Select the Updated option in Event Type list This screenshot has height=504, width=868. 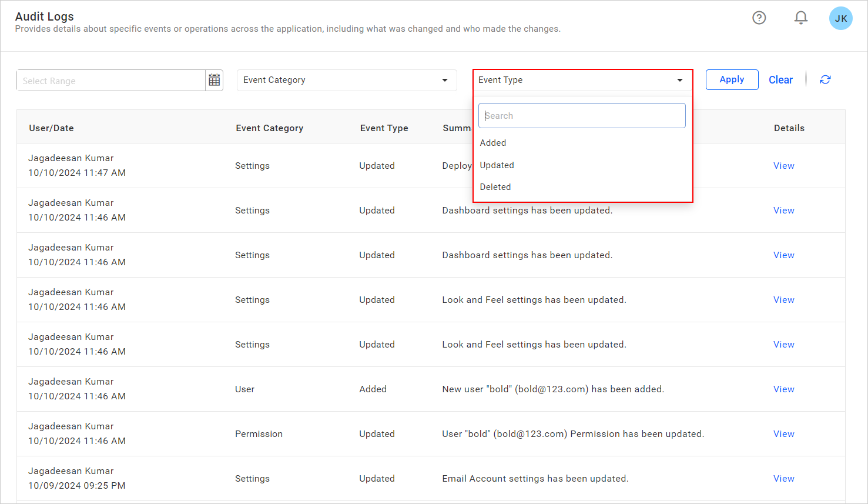[x=497, y=165]
